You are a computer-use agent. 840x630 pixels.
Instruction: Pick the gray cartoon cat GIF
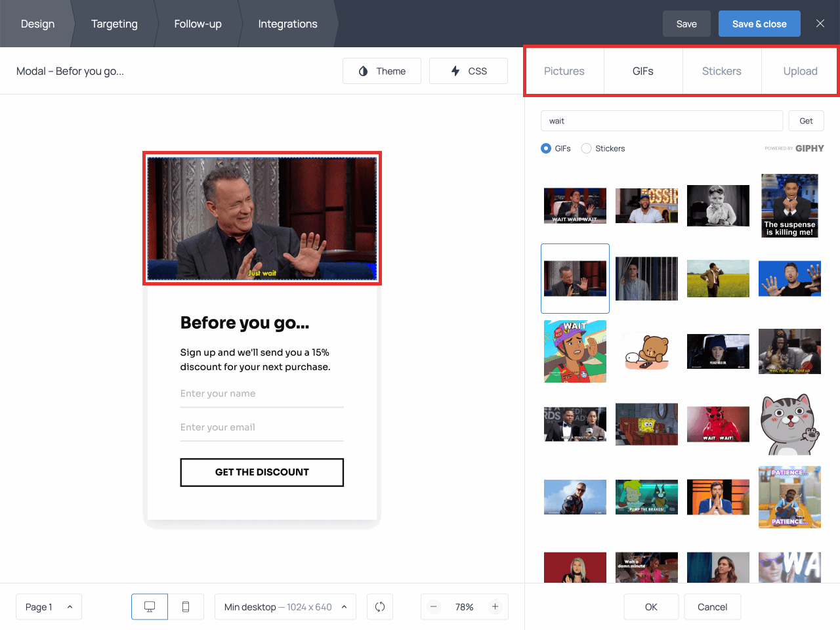789,425
